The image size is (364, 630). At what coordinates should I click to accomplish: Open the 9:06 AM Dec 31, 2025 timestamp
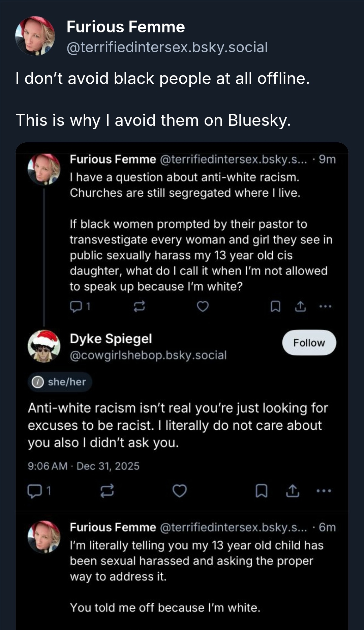(x=84, y=466)
